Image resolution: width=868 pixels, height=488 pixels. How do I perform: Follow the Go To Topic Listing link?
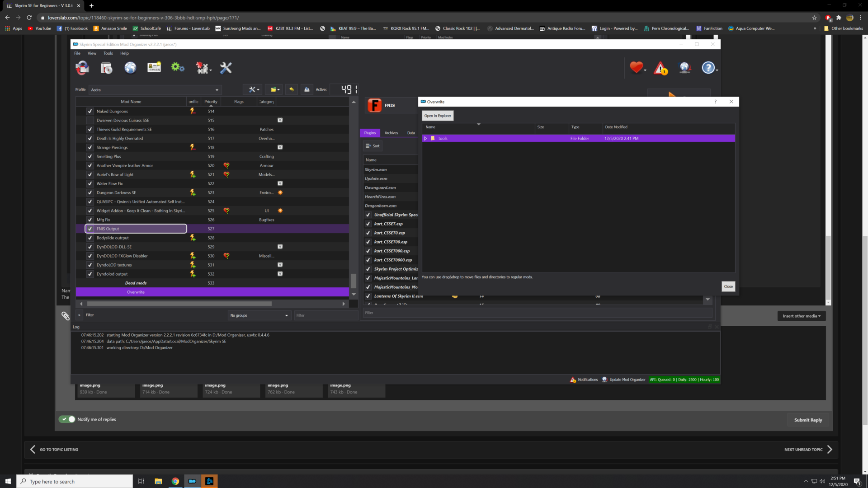point(54,450)
